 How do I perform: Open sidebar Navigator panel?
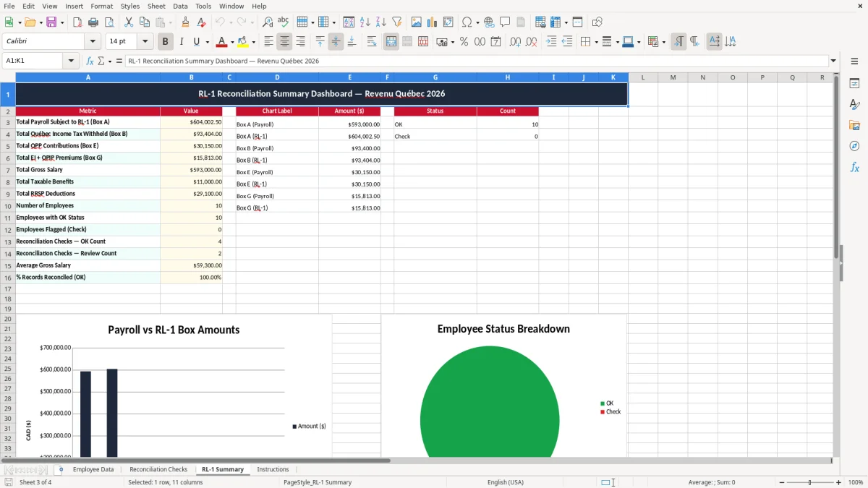[854, 146]
